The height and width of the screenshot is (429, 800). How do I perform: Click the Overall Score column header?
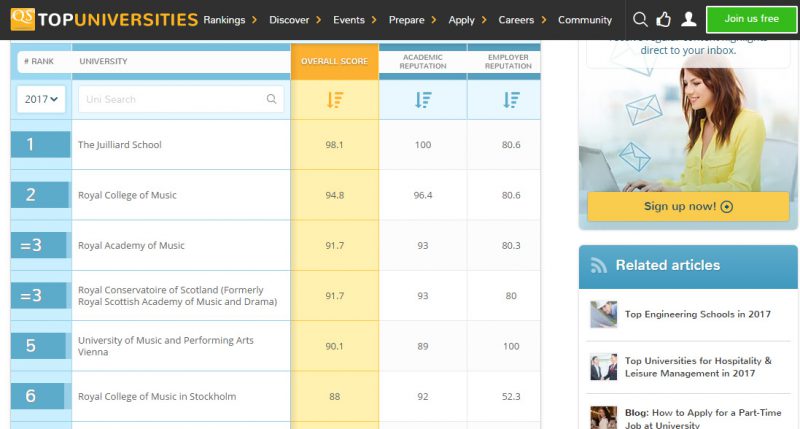(x=335, y=61)
